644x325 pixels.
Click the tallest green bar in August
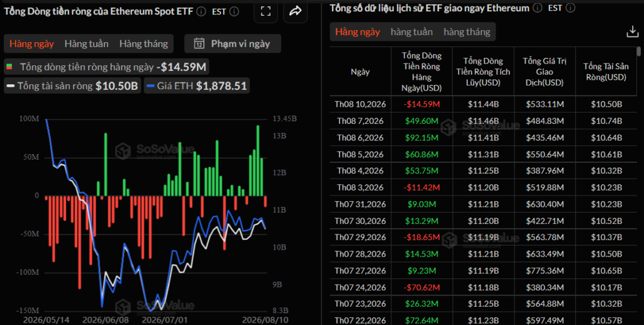pyautogui.click(x=258, y=160)
